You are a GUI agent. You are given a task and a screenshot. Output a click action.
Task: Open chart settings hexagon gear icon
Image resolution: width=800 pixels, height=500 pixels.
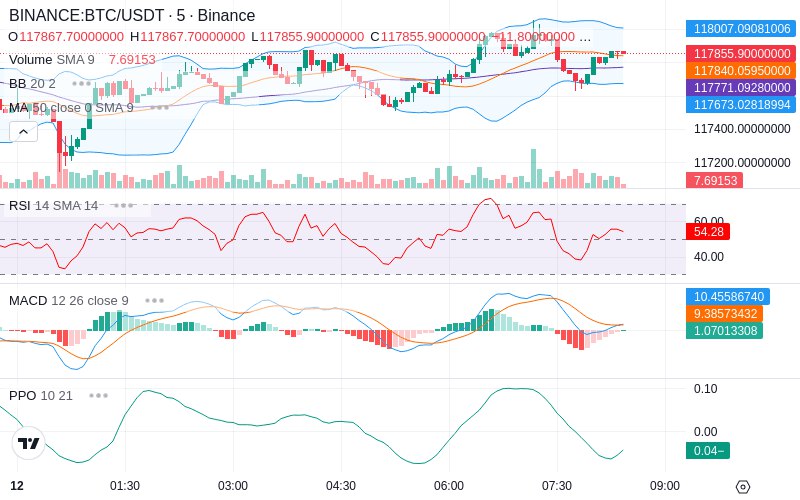click(743, 487)
